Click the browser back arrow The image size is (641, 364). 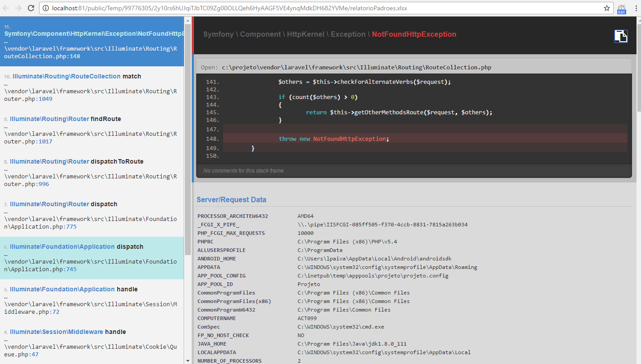pyautogui.click(x=6, y=8)
